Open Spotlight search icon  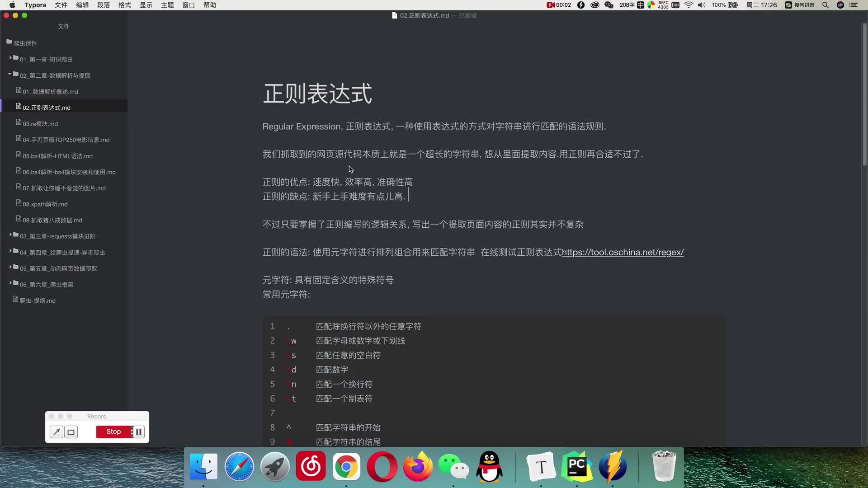(826, 5)
